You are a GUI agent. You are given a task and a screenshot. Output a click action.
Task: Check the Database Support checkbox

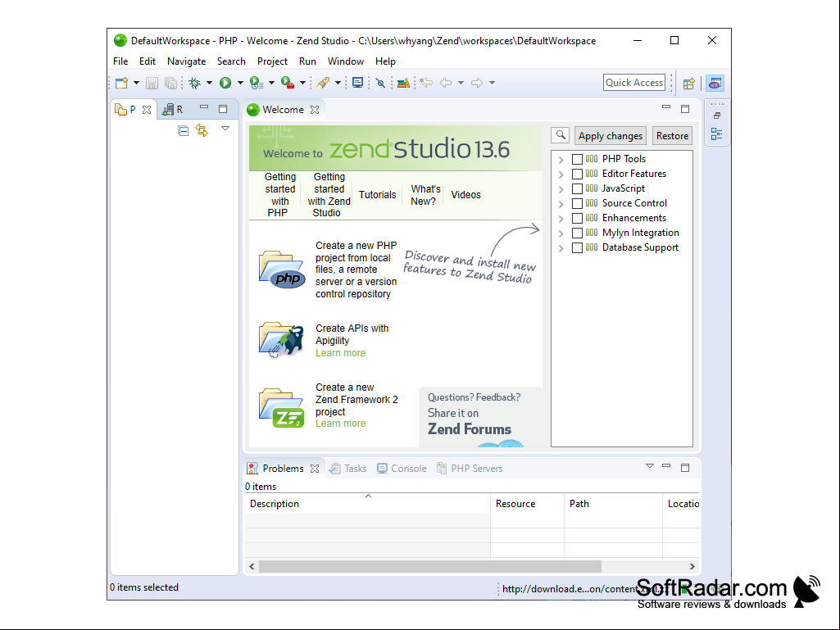578,247
